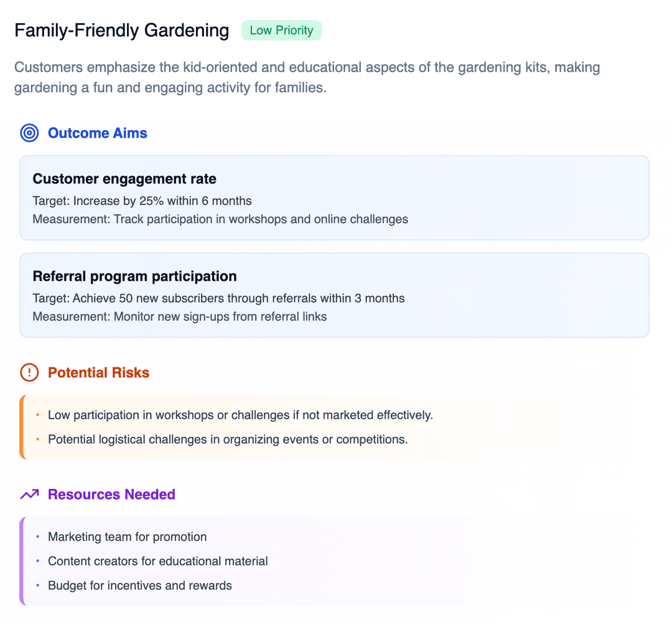Click the Referral program participation card title
The height and width of the screenshot is (624, 672).
(134, 276)
